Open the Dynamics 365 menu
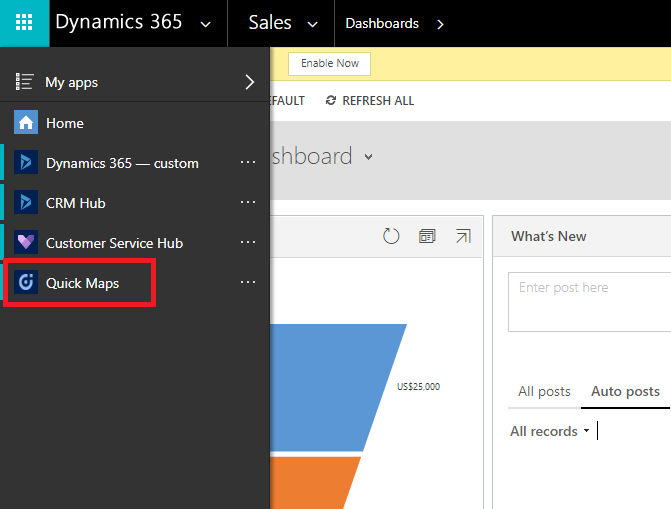 (119, 22)
